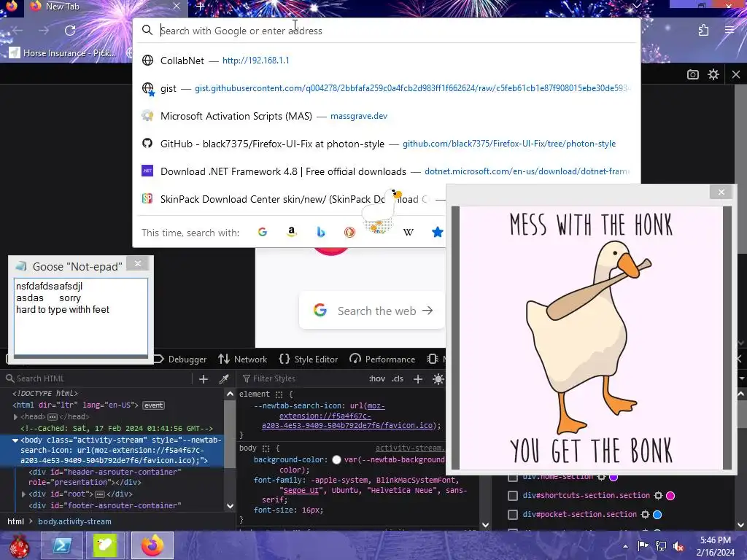Screen dimensions: 747x560
Task: Choose Microsoft Activation Scripts suggestion
Action: pos(387,116)
